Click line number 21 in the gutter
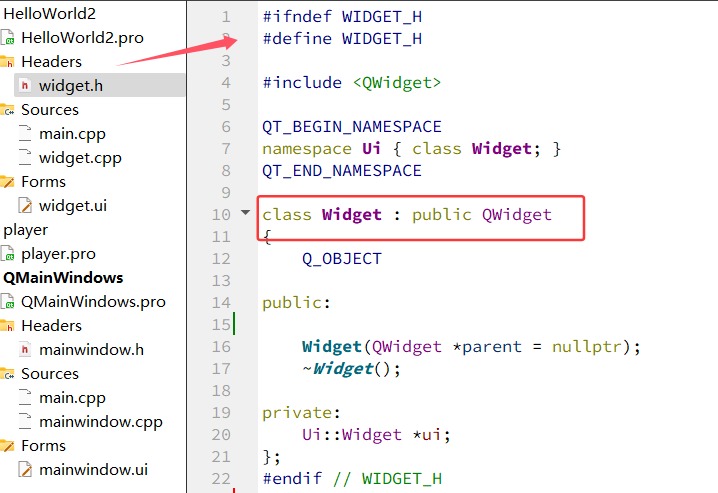 [221, 456]
